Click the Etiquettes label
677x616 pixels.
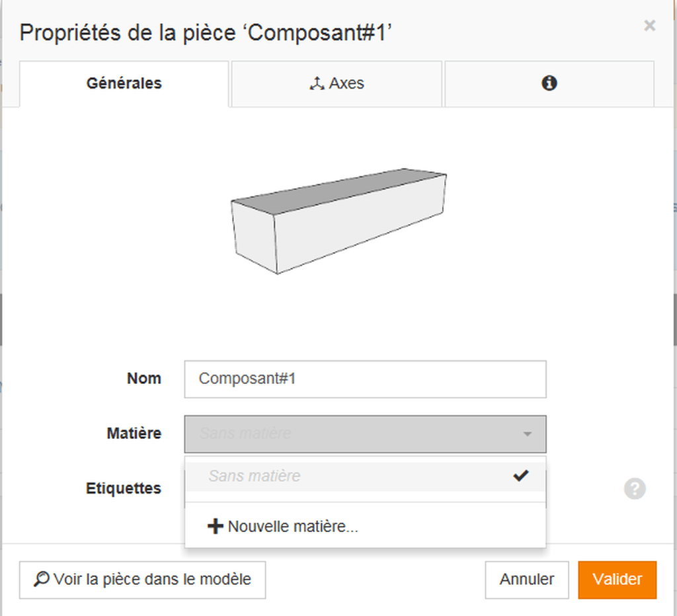124,488
